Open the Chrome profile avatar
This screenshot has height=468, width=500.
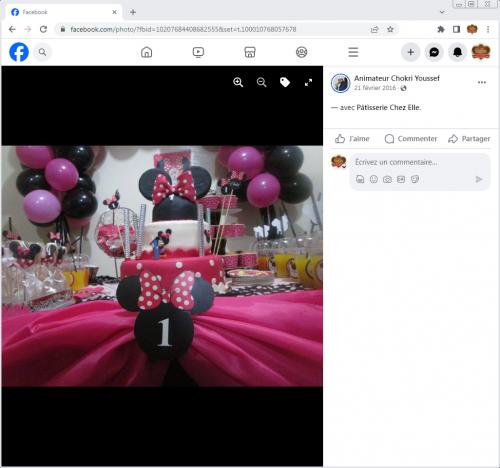coord(472,29)
